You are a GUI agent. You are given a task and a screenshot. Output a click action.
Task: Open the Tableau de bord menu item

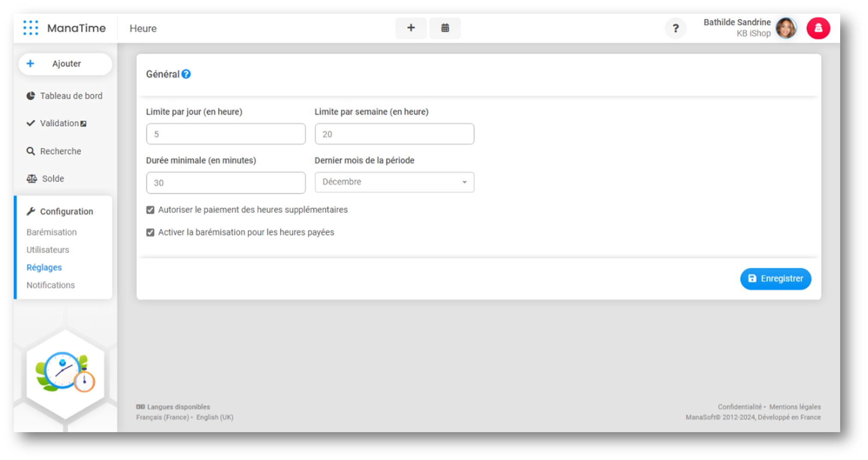[x=71, y=96]
